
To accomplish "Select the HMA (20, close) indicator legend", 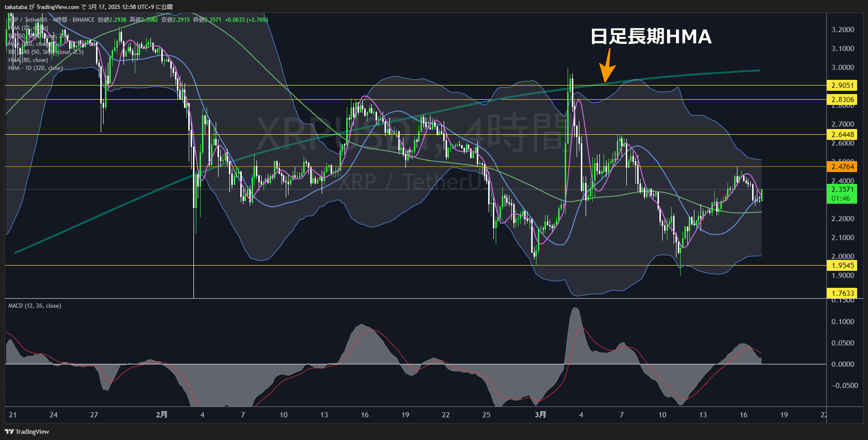I will [x=28, y=28].
